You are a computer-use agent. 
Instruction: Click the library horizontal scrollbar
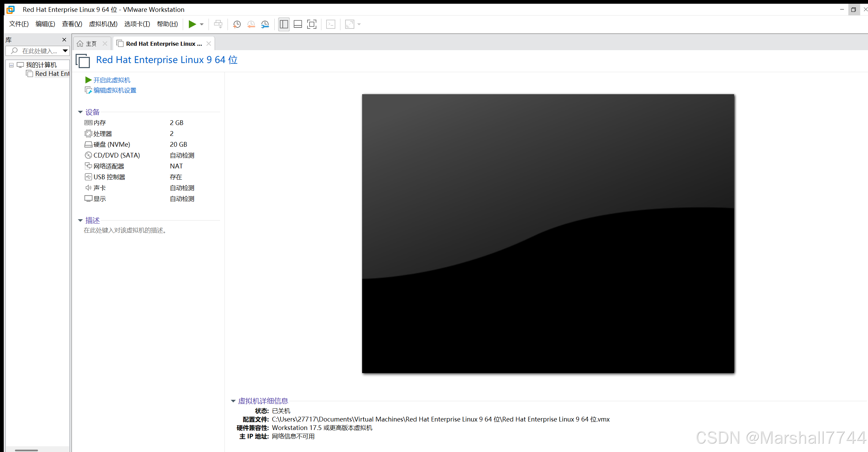click(26, 450)
